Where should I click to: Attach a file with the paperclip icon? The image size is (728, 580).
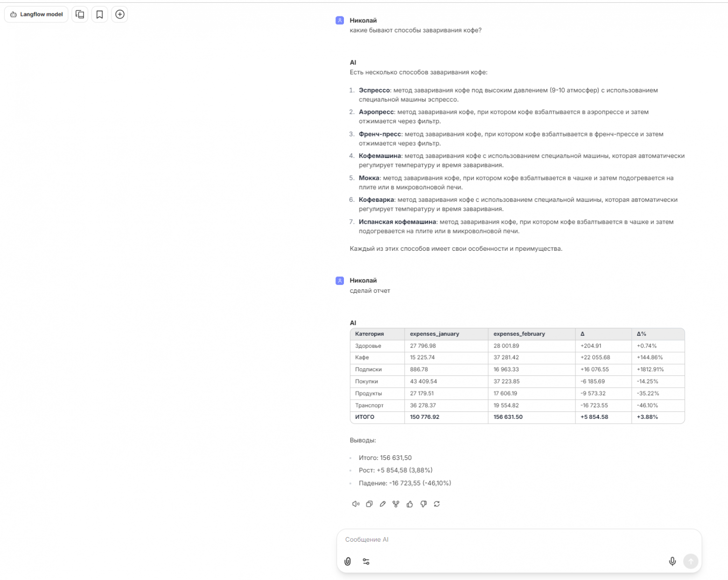point(348,561)
